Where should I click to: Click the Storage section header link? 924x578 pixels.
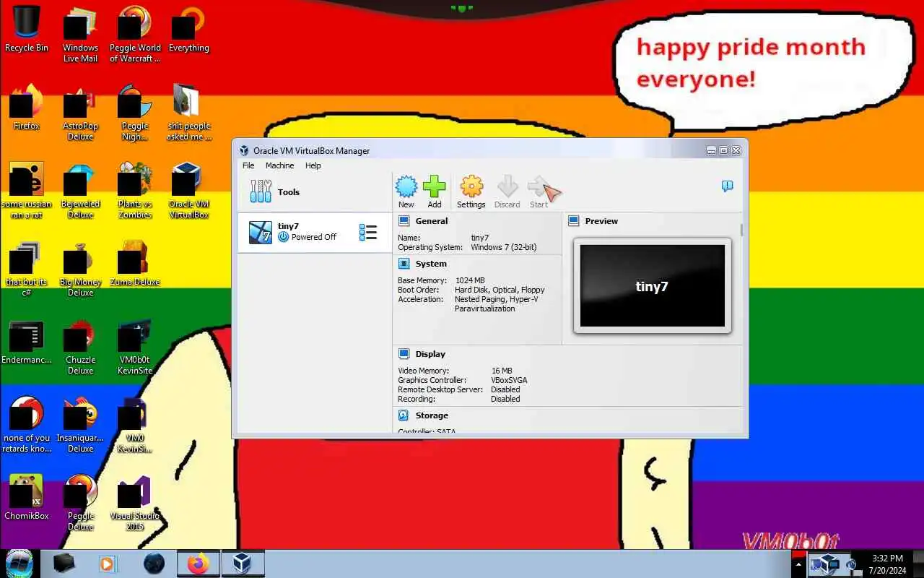pyautogui.click(x=432, y=415)
